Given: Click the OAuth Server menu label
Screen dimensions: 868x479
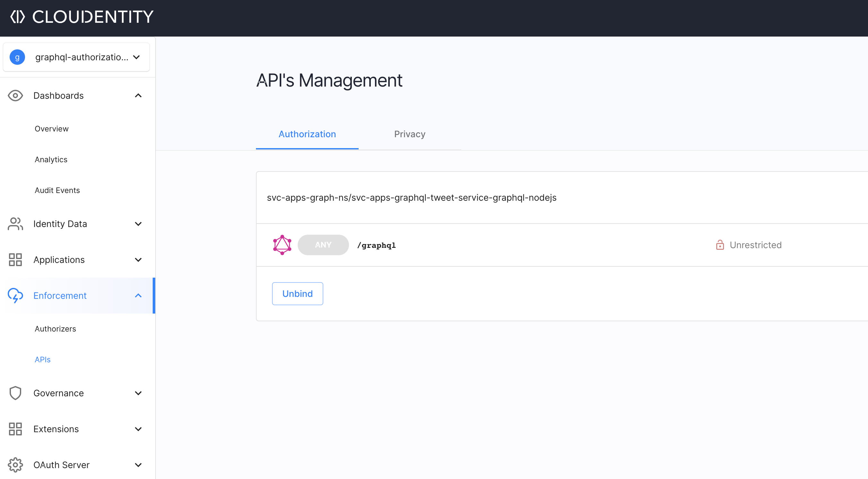Looking at the screenshot, I should point(61,465).
